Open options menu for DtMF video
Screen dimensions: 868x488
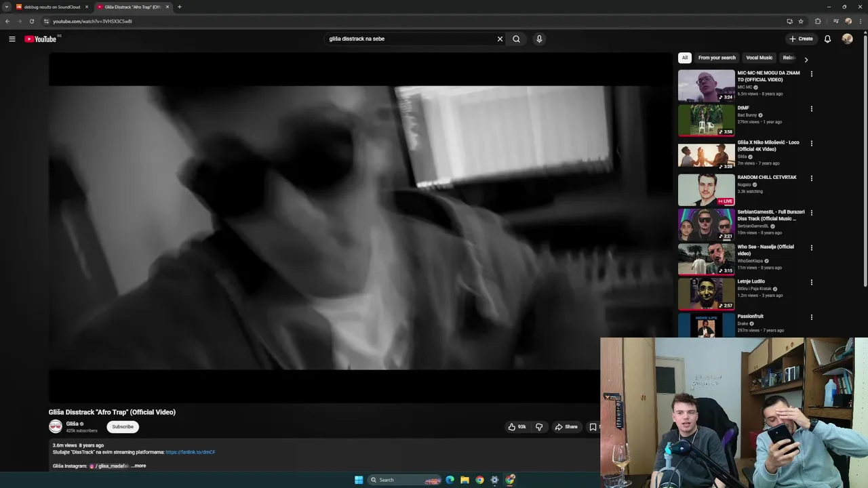[811, 108]
